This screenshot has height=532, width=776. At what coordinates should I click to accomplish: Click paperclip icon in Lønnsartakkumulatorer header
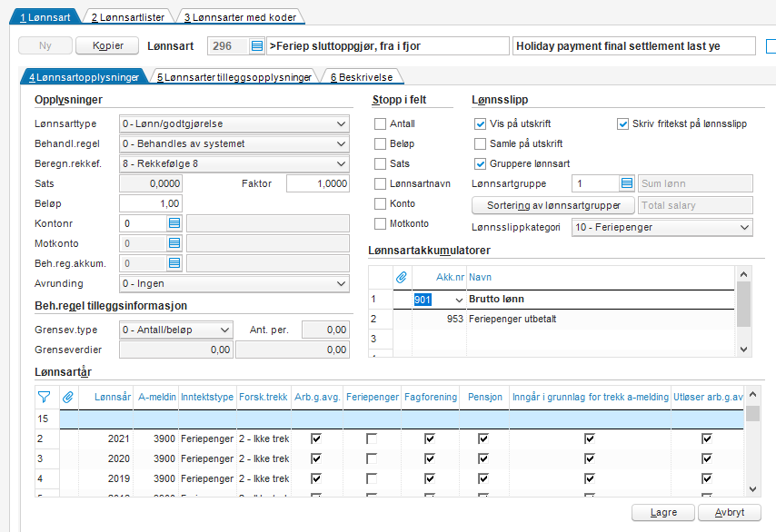[x=402, y=278]
